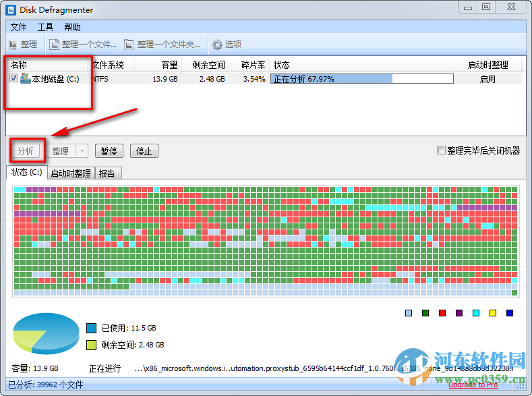Click the Disk Defragmenter app icon in title bar
This screenshot has height=396, width=532.
pyautogui.click(x=11, y=9)
